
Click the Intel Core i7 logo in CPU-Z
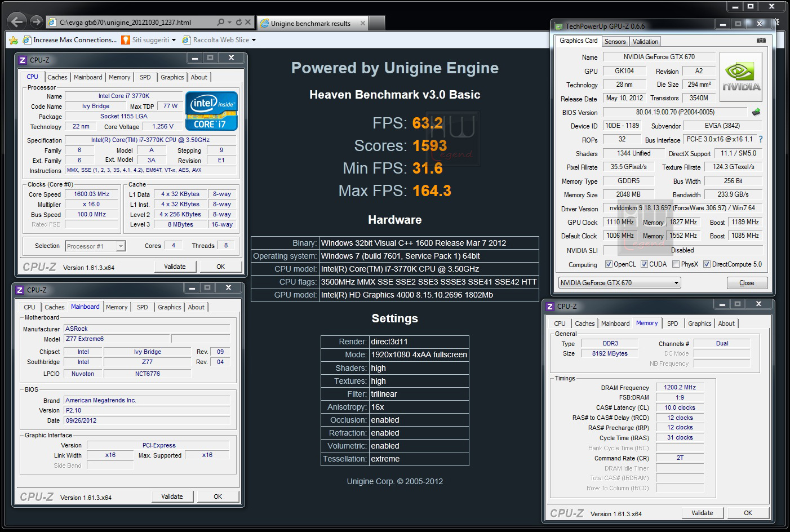(x=211, y=111)
